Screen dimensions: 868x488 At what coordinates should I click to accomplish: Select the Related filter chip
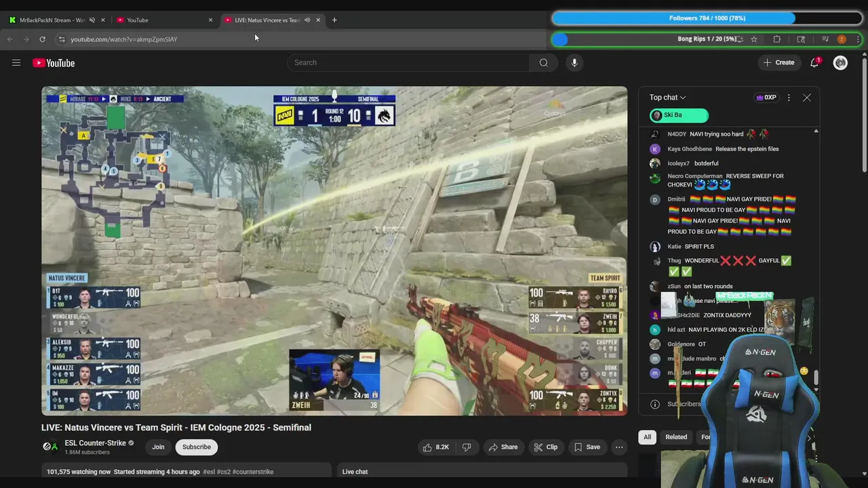pos(676,437)
